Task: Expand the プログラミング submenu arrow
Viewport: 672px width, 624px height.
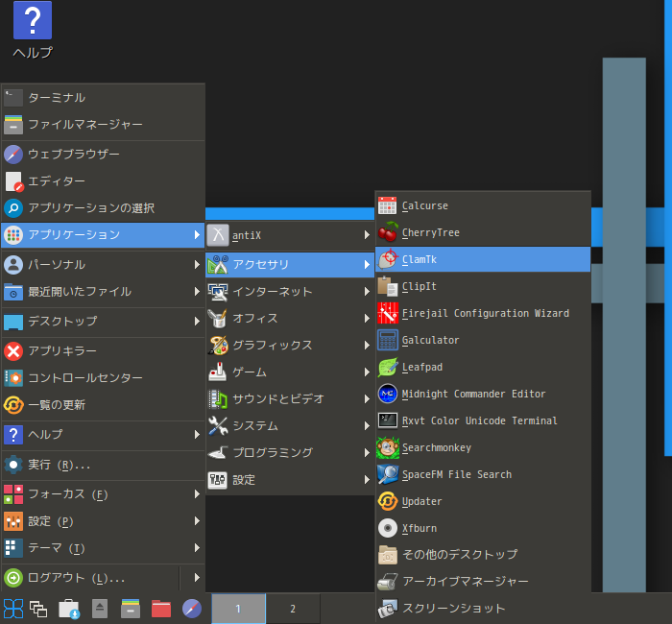Action: 367,452
